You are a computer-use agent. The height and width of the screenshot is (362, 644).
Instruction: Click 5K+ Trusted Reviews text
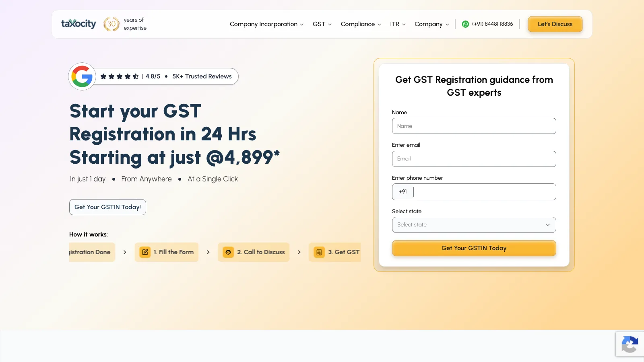pyautogui.click(x=202, y=76)
